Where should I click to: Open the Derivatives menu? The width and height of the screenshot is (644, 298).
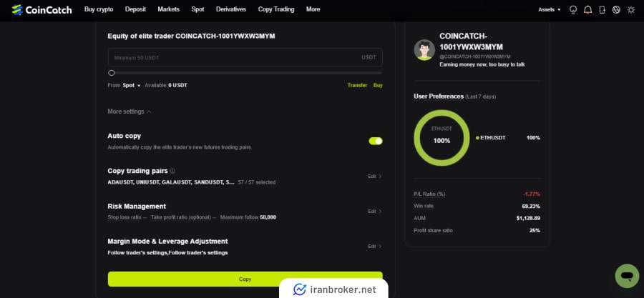click(231, 9)
